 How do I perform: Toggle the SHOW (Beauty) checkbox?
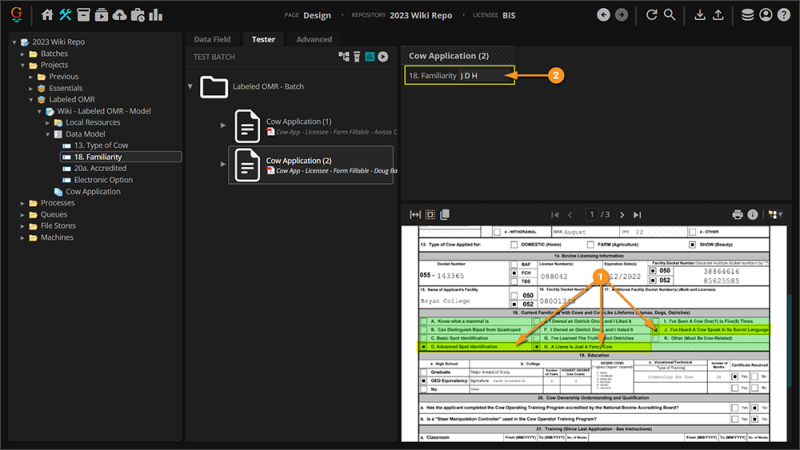pos(692,244)
